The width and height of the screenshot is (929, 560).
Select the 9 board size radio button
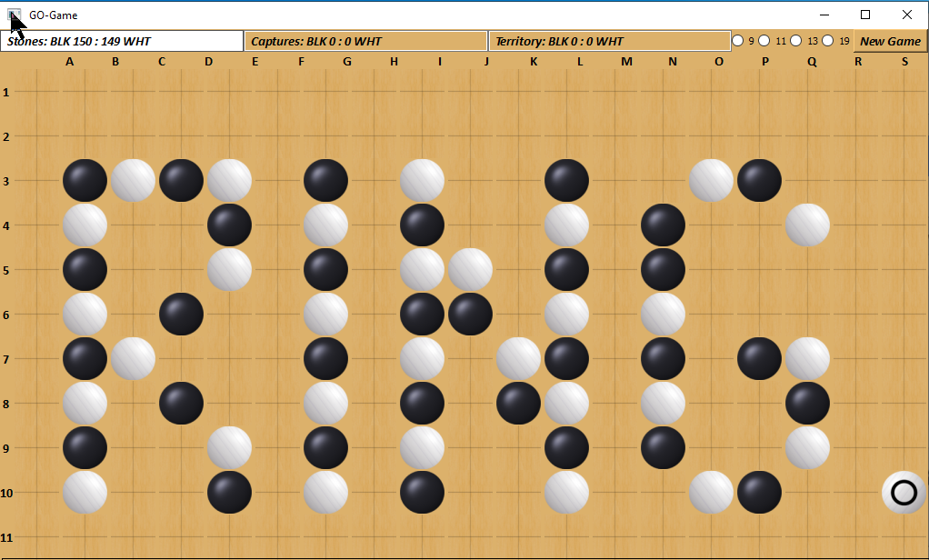[738, 41]
